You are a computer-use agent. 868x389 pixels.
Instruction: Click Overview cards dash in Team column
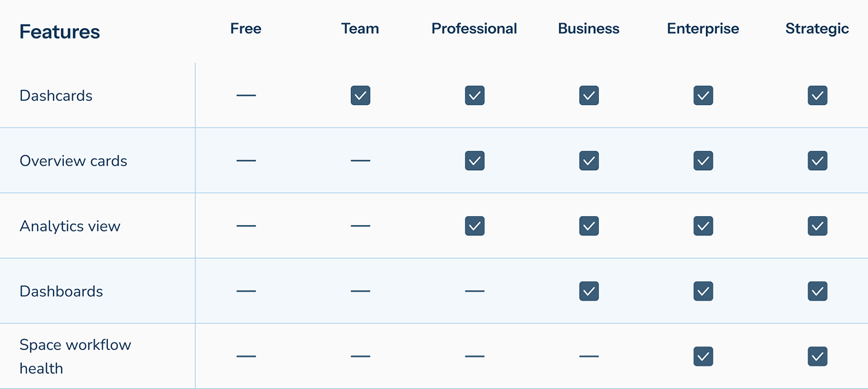(361, 161)
